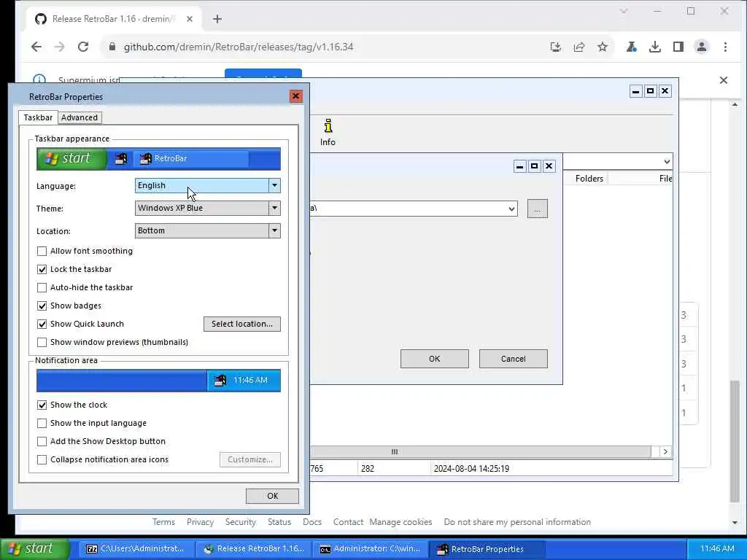Open the Docs footer link
Screen dimensions: 747x560
pyautogui.click(x=312, y=522)
